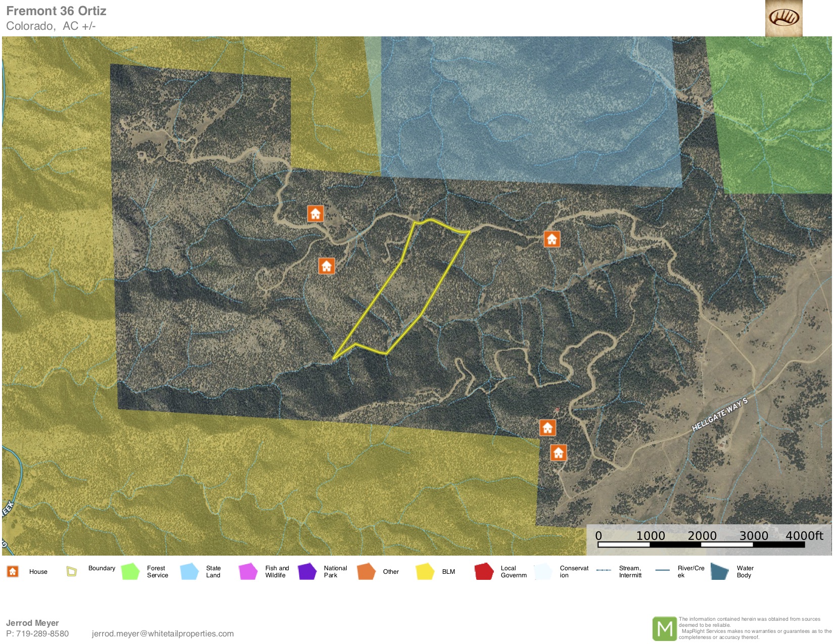Image resolution: width=834 pixels, height=644 pixels.
Task: Click the BLM yellow legend swatch
Action: click(425, 571)
